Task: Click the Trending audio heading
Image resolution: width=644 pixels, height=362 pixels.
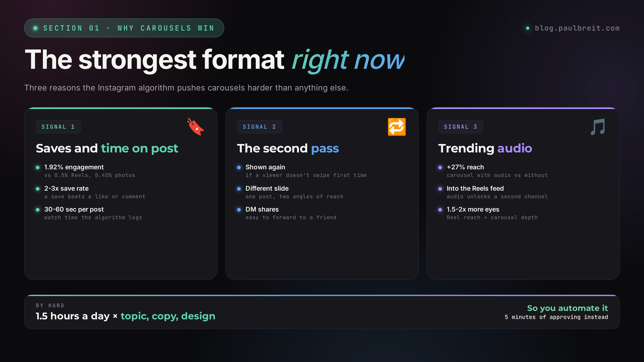Action: [485, 148]
